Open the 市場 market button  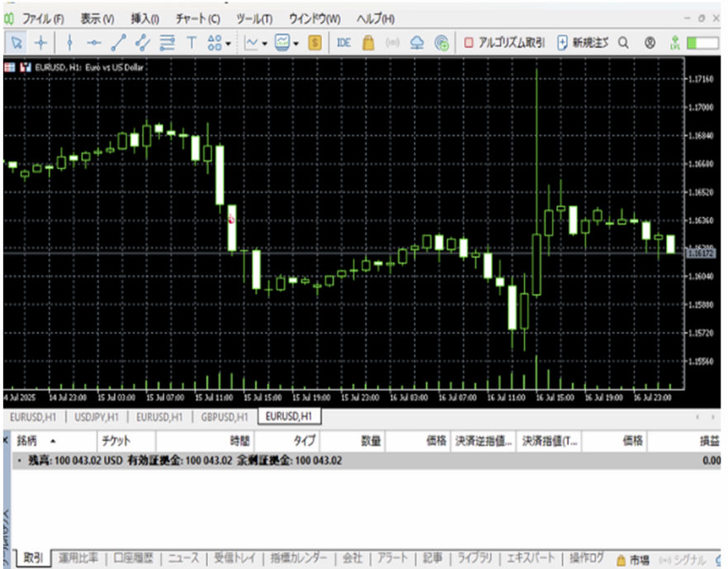coord(633,559)
